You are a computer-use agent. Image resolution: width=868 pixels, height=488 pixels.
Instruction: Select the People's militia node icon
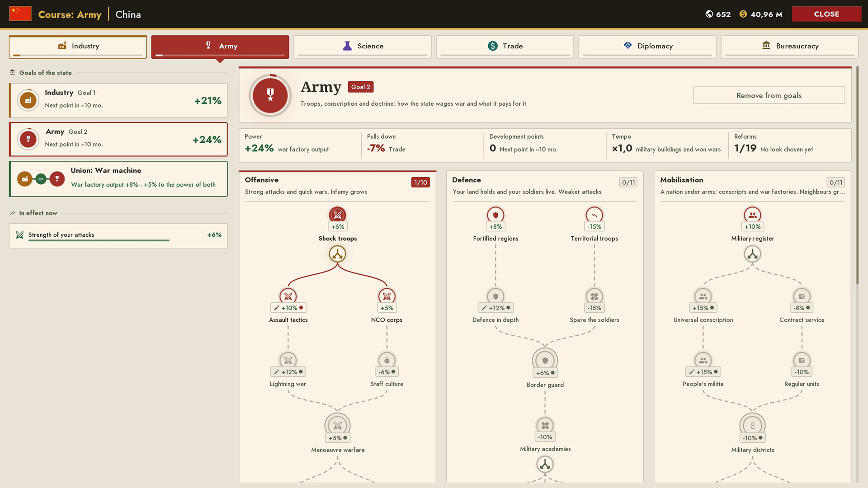point(703,360)
